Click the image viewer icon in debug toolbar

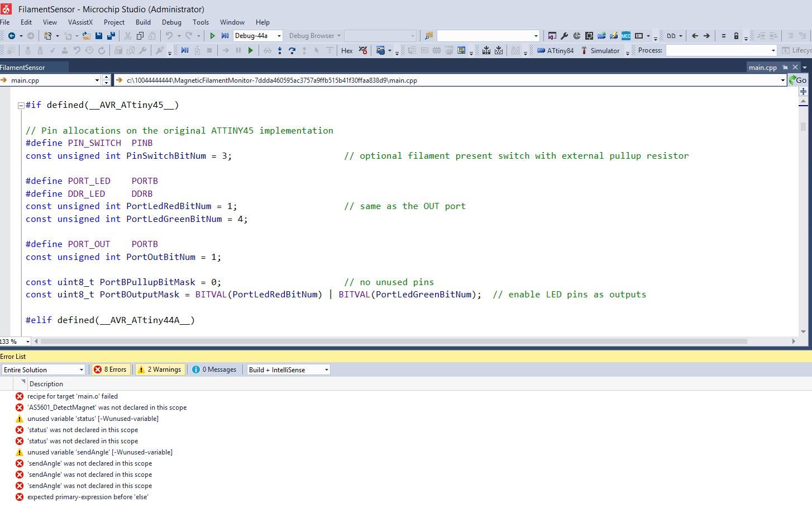461,50
